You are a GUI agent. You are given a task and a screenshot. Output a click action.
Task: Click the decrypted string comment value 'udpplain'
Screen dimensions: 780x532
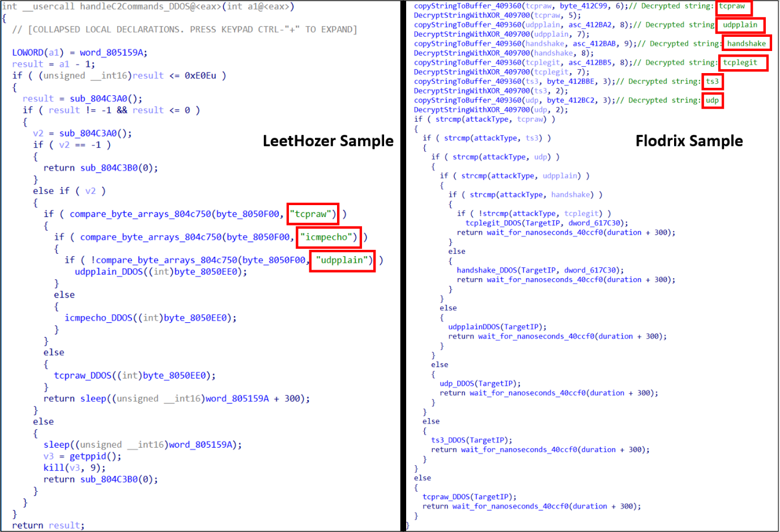[x=740, y=25]
